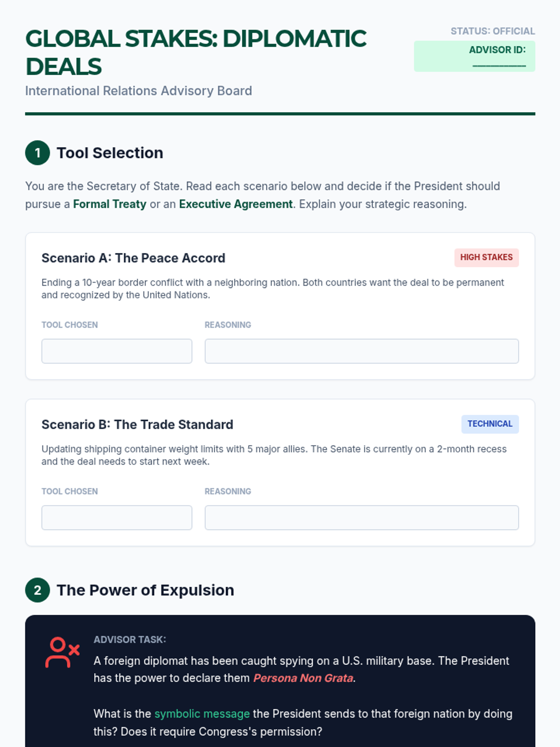Click the STATUS: OFFICIAL label
Viewport: 560px width, 747px height.
pos(492,31)
